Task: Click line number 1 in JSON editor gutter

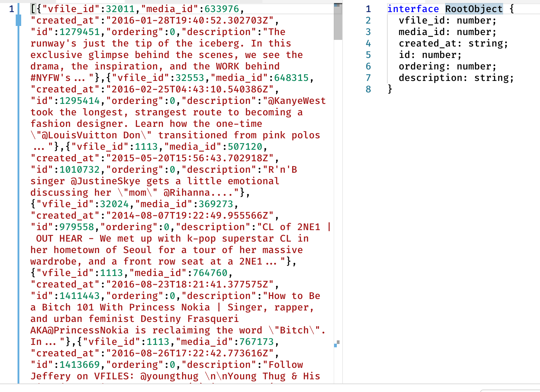Action: pyautogui.click(x=11, y=9)
